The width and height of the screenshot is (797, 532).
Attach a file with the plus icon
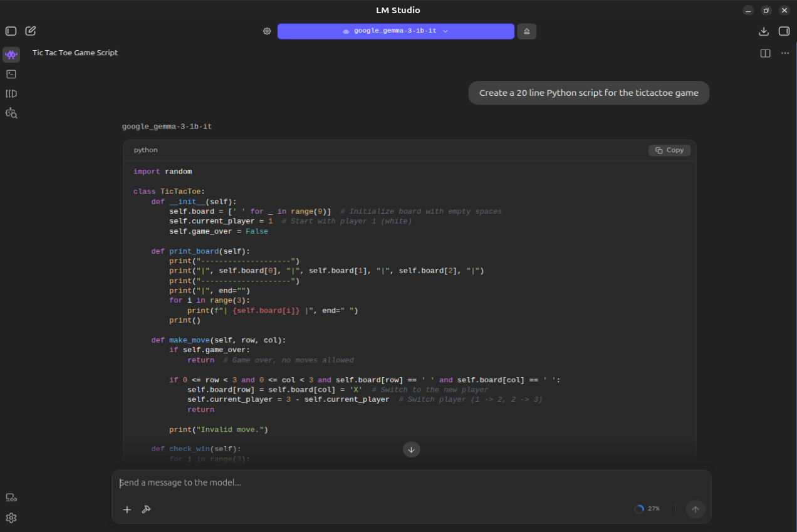click(127, 509)
